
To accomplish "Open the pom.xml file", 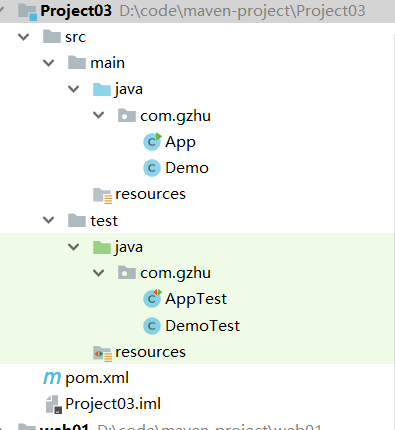I will click(x=97, y=379).
